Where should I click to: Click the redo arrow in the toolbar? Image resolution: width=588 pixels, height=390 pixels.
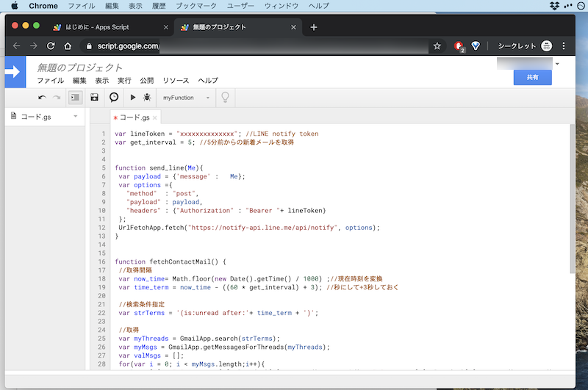coord(57,97)
